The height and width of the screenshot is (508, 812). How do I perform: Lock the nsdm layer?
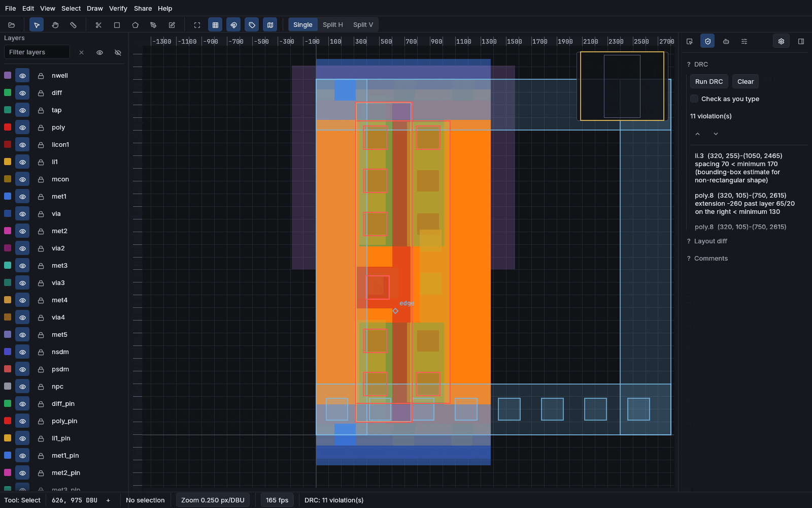point(41,352)
